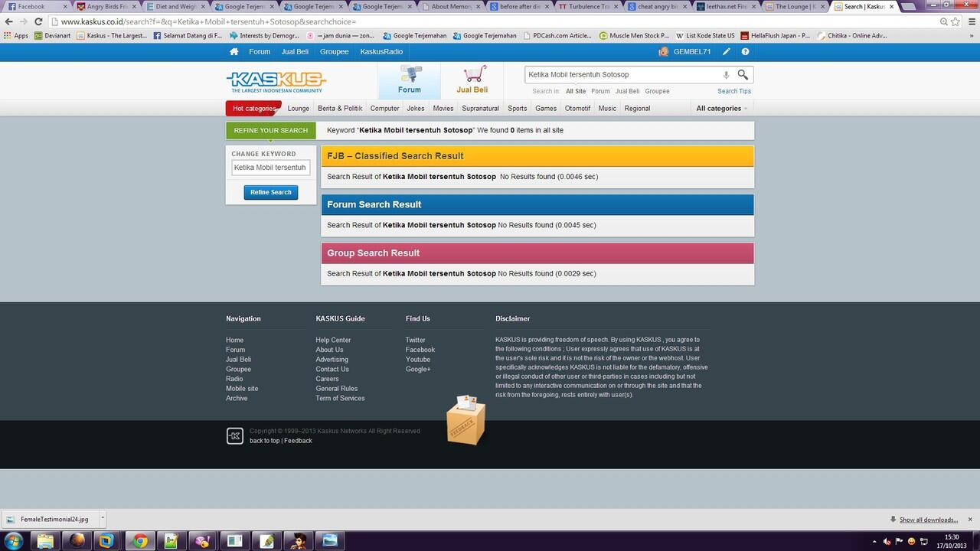The height and width of the screenshot is (551, 980).
Task: Click the magnifying glass search button
Action: coord(743,74)
